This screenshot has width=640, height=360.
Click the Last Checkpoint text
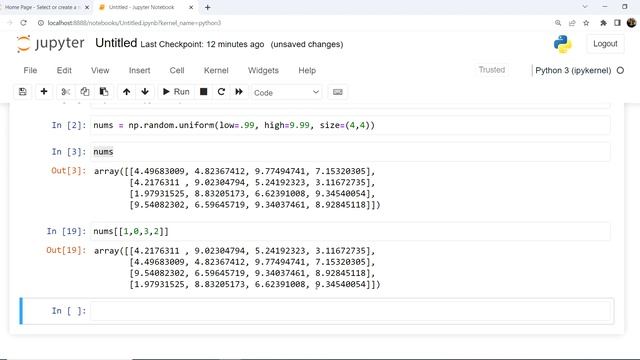point(202,44)
